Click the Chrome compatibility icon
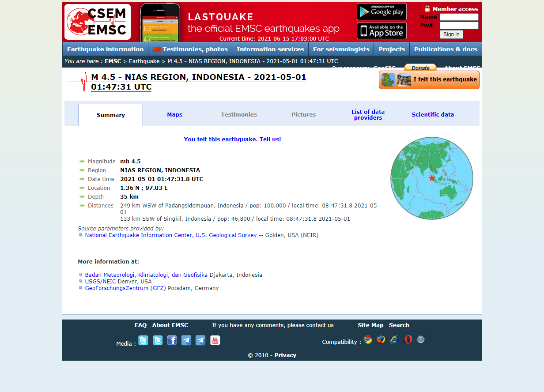The height and width of the screenshot is (392, 544). (368, 339)
